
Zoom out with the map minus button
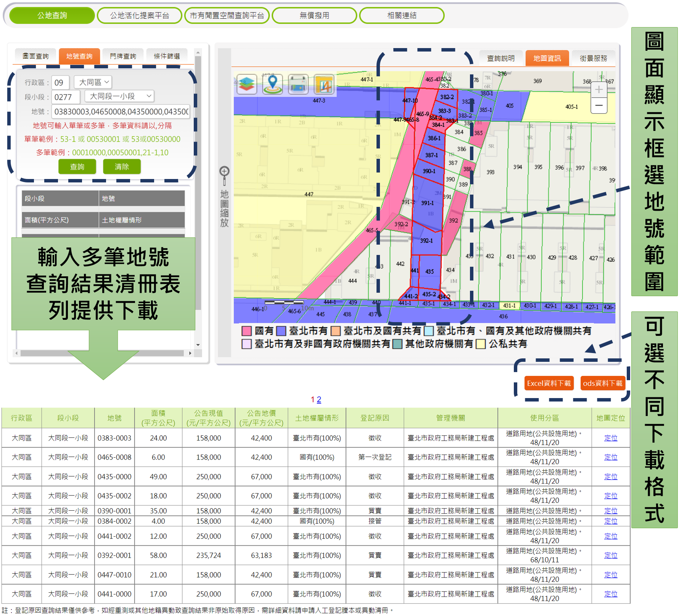[599, 105]
